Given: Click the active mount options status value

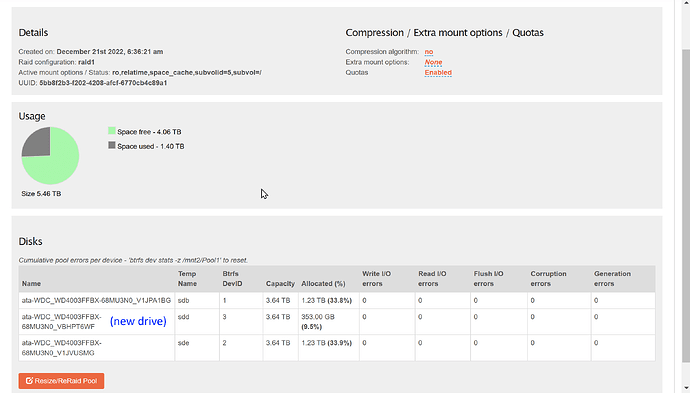Looking at the screenshot, I should click(187, 73).
